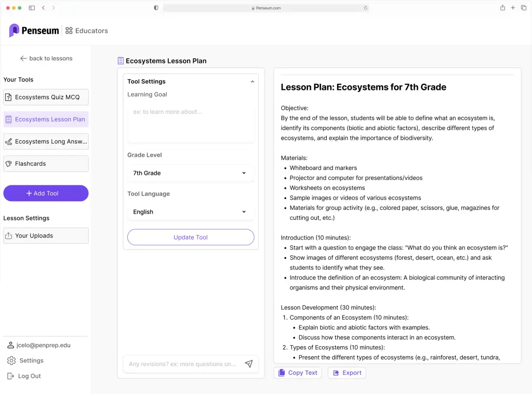
Task: Click the browser share icon
Action: 502,7
